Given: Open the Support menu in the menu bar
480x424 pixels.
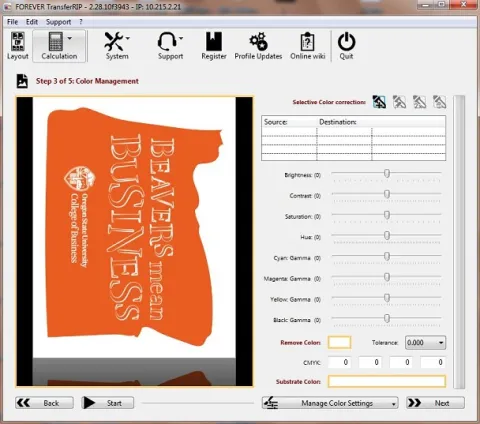Looking at the screenshot, I should 58,22.
